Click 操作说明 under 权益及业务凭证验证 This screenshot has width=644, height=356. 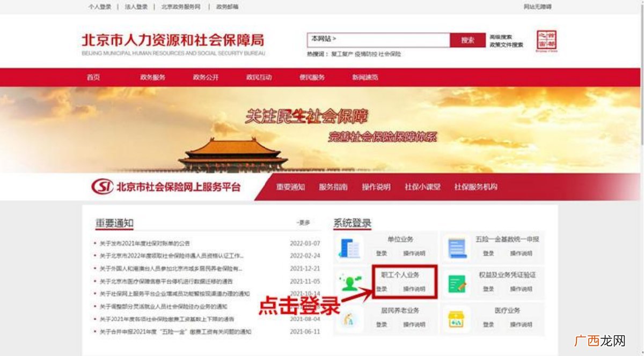(x=521, y=289)
